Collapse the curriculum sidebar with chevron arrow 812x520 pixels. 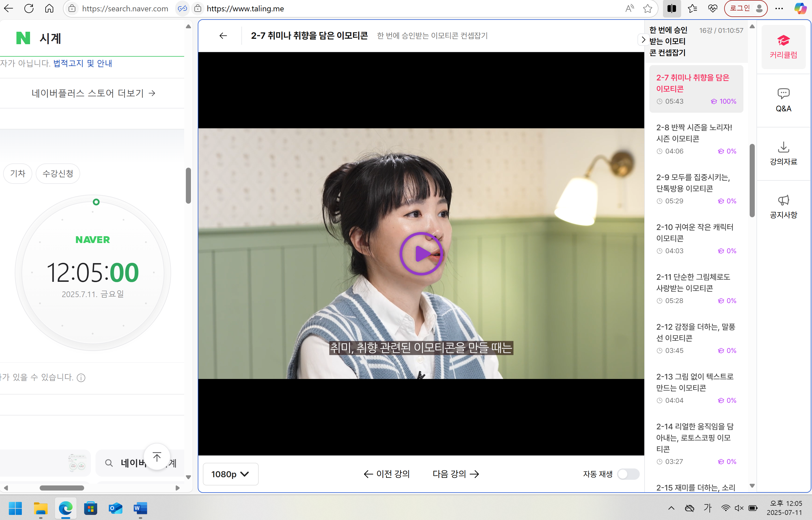point(643,39)
